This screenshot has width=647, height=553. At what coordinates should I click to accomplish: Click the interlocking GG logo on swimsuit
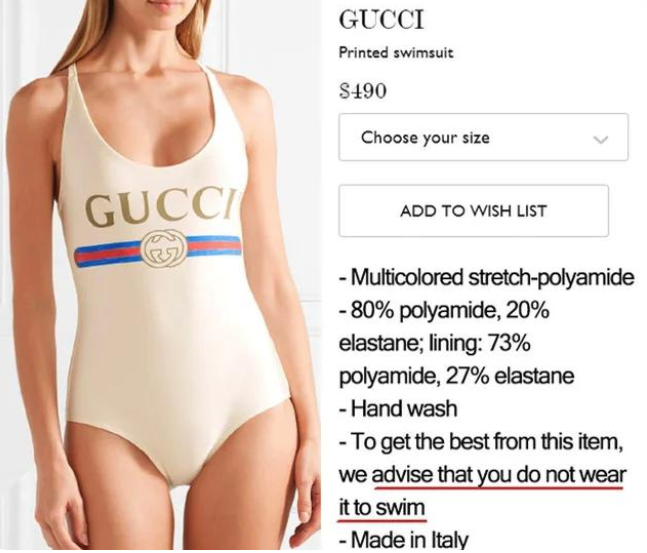click(x=163, y=248)
